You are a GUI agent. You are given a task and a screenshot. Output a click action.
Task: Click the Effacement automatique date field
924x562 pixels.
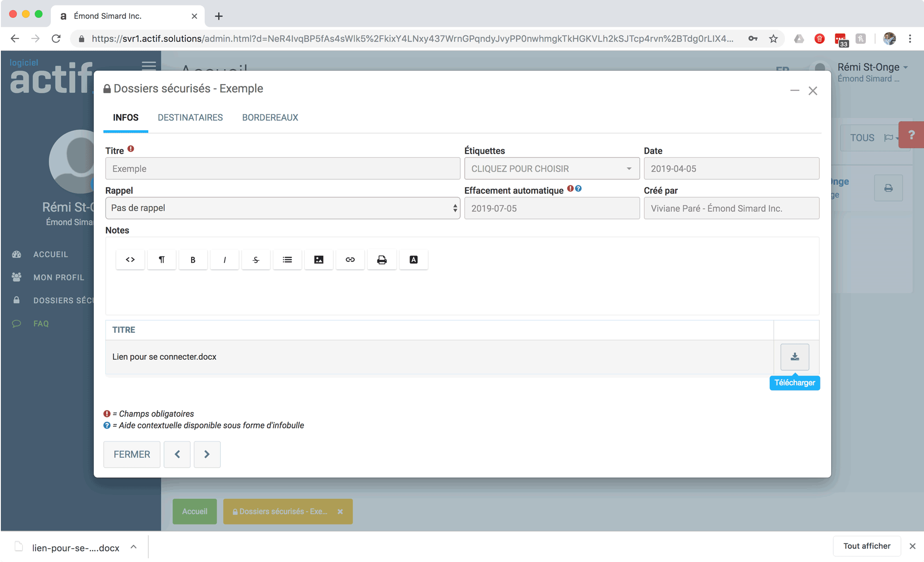[552, 208]
